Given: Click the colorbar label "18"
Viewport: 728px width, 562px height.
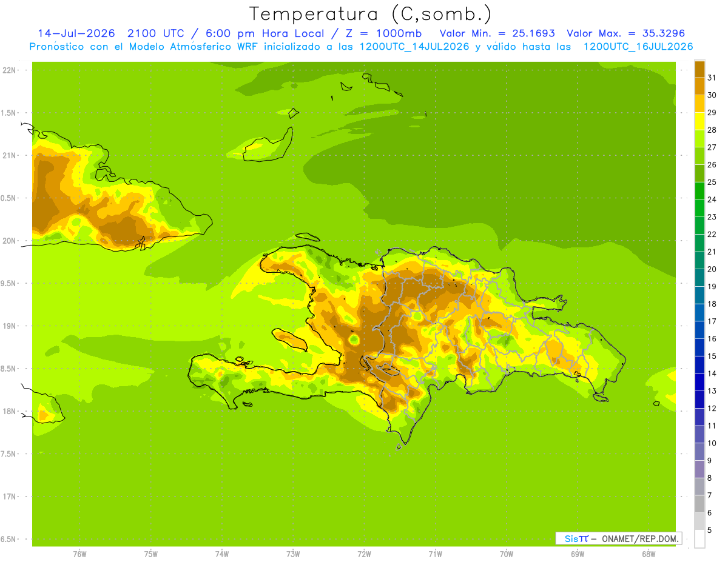Looking at the screenshot, I should pyautogui.click(x=712, y=304).
